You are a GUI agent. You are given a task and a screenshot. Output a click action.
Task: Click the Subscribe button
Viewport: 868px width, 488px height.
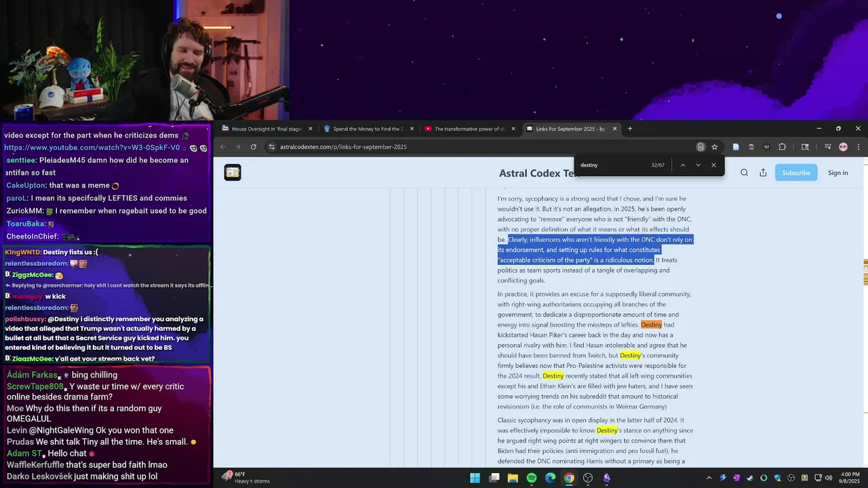coord(796,173)
